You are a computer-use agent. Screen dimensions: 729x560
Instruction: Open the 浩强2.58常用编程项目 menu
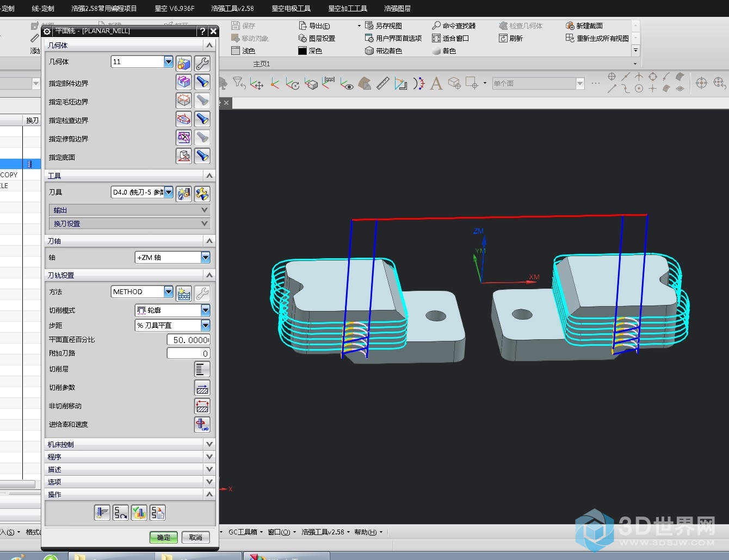(x=104, y=8)
